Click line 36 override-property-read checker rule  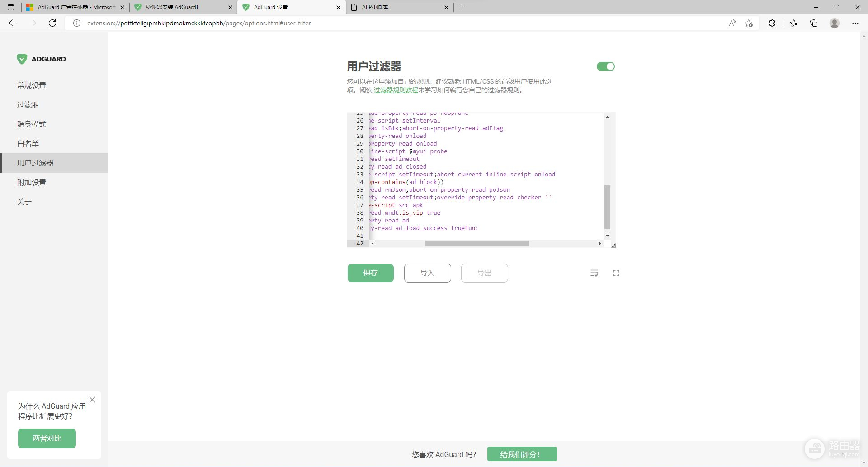(x=460, y=198)
